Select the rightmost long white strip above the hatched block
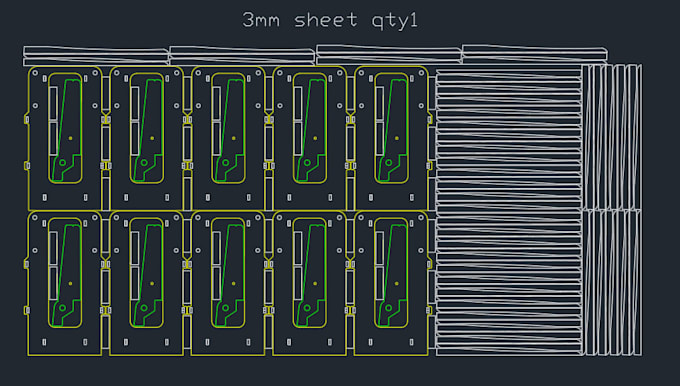The width and height of the screenshot is (680, 386). click(x=535, y=54)
